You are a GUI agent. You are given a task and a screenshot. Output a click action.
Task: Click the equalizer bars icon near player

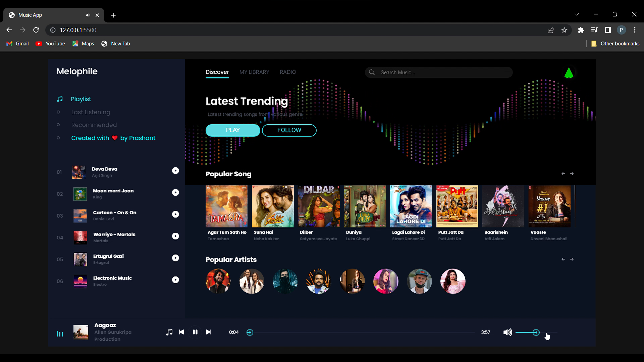point(59,333)
